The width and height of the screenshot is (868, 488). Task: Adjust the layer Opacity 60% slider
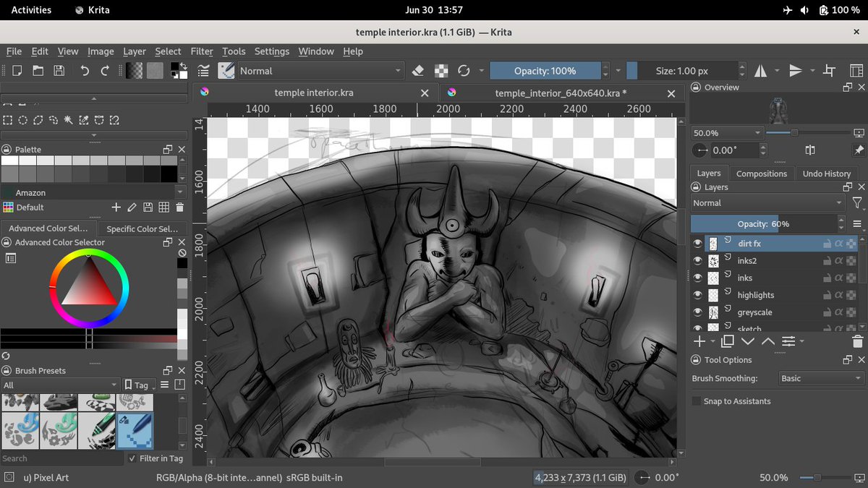pyautogui.click(x=763, y=224)
